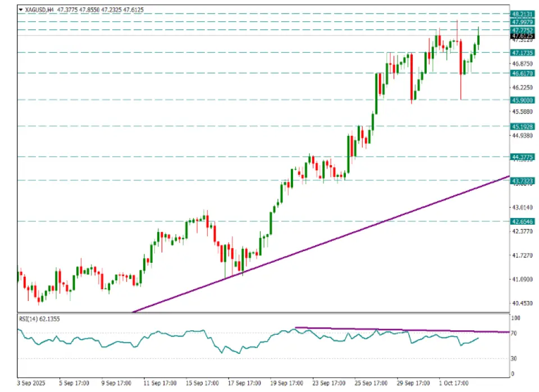Select the 45.9000 support level tag

(522, 100)
